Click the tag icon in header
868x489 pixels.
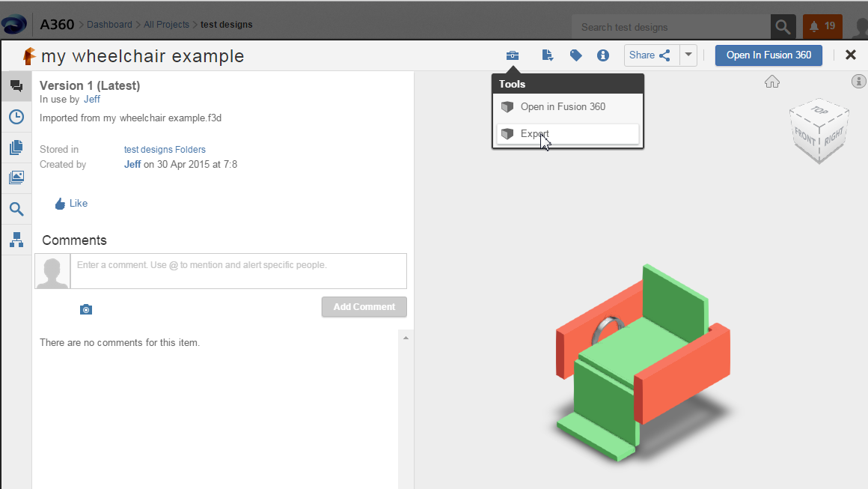click(x=575, y=55)
